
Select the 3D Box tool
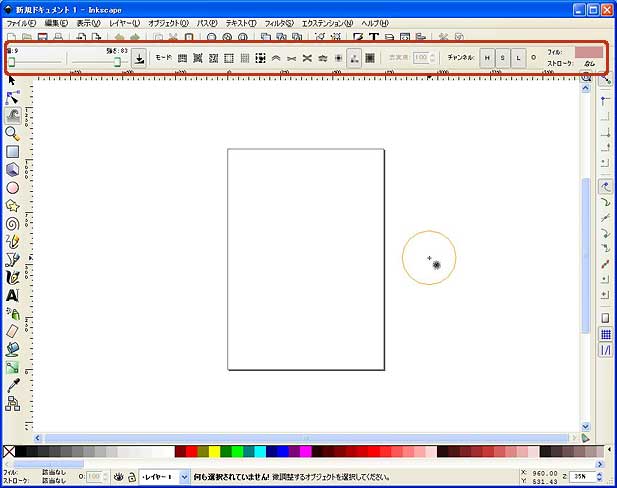[x=13, y=170]
